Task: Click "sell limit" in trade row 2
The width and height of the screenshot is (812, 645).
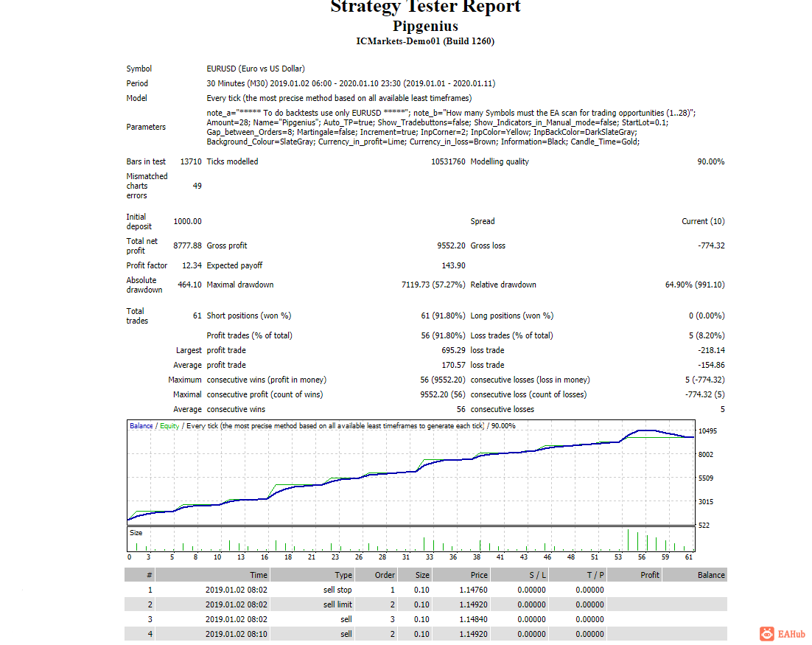Action: (337, 604)
